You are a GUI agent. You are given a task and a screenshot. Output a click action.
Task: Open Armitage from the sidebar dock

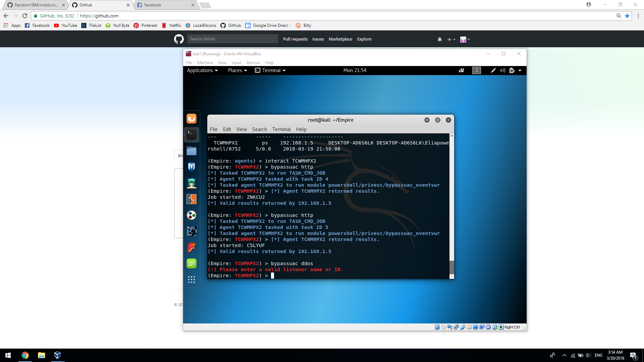tap(191, 183)
